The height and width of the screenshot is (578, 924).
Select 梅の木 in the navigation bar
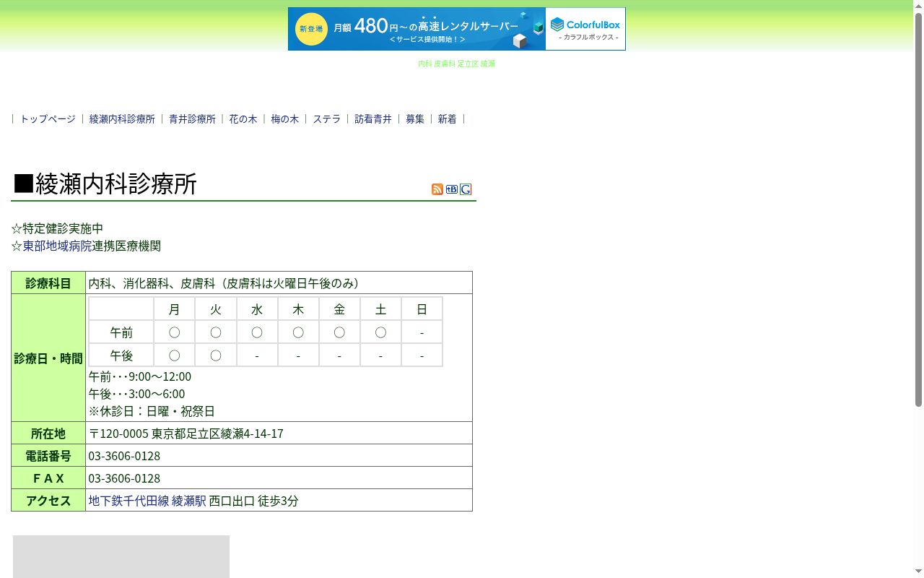pos(285,119)
